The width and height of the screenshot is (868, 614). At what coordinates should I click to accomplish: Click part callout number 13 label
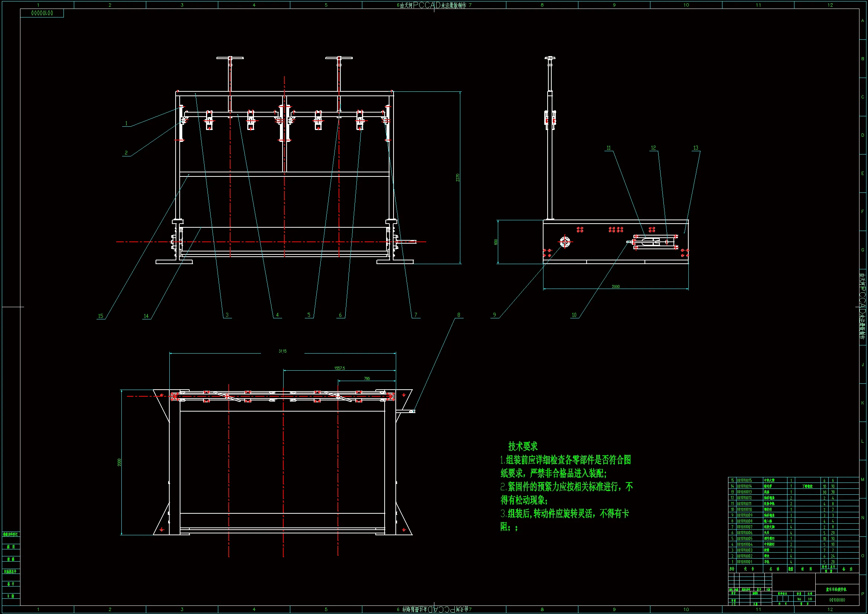tap(696, 148)
